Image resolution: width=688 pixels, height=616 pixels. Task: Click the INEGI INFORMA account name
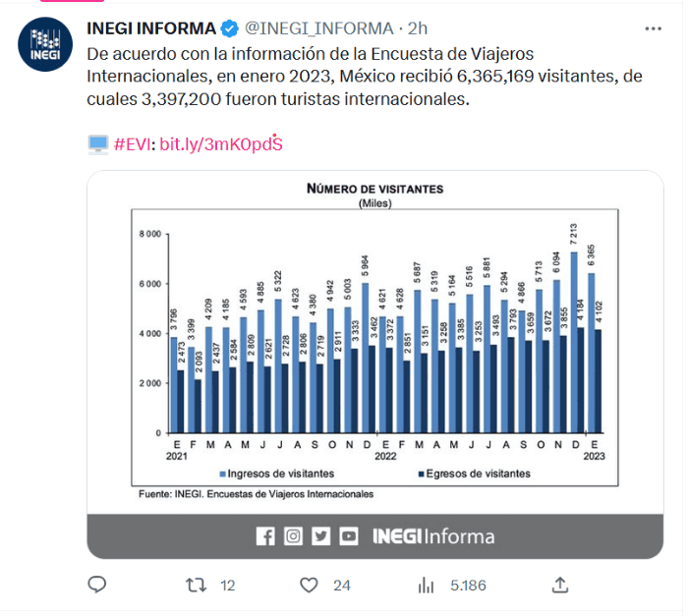coord(149,27)
